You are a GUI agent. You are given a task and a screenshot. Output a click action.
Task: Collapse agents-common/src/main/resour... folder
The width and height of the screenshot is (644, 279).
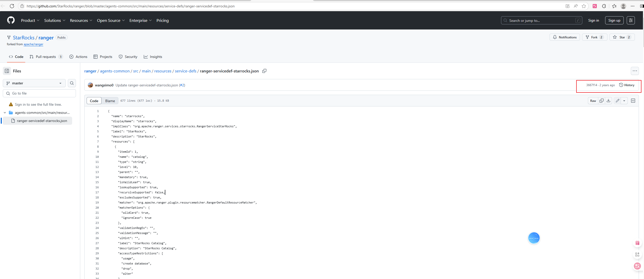click(5, 113)
